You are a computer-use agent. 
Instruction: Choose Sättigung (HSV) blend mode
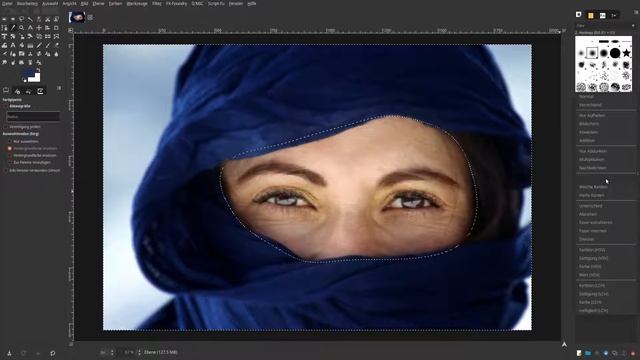(593, 258)
